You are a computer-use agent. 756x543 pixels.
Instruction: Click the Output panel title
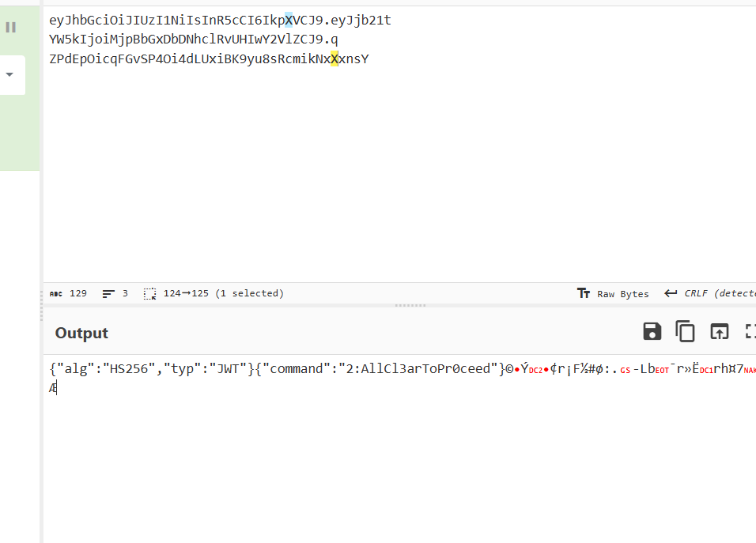pos(81,334)
